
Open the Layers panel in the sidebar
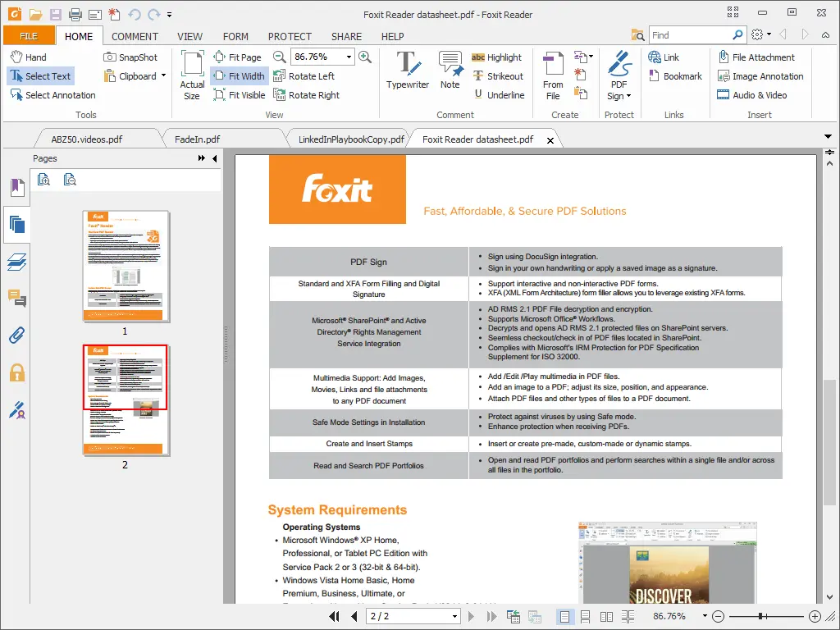[18, 262]
